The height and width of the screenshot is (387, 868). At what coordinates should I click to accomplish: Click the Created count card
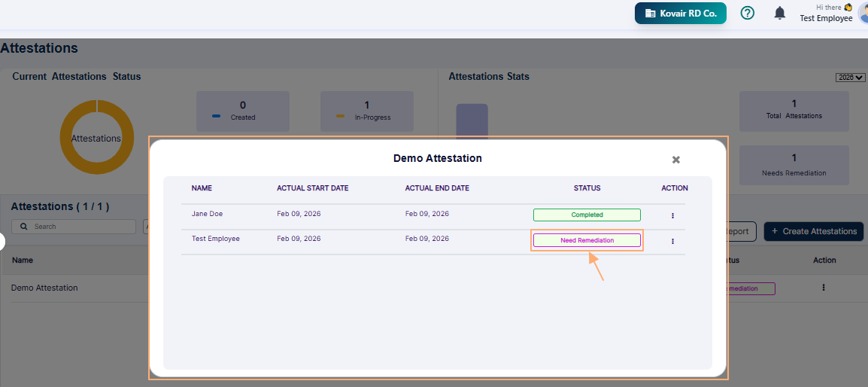243,111
